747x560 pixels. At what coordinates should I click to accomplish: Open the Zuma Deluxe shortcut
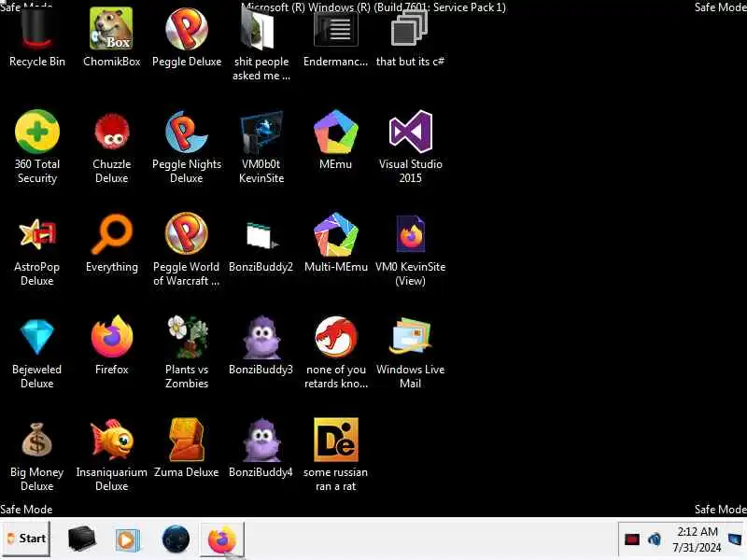point(186,439)
